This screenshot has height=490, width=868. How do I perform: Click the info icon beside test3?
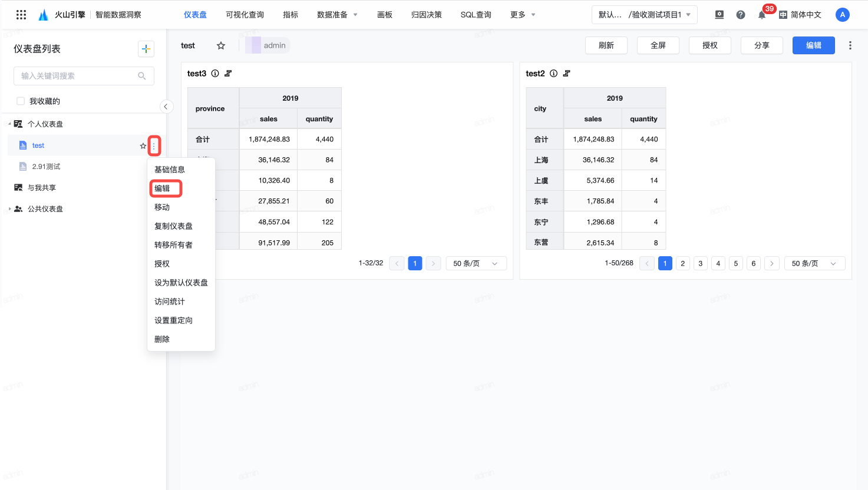215,74
